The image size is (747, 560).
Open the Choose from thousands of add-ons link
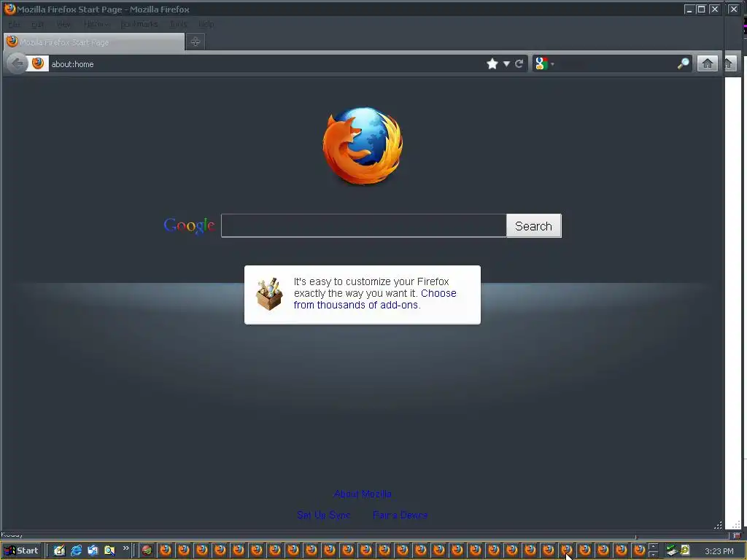[x=375, y=299]
